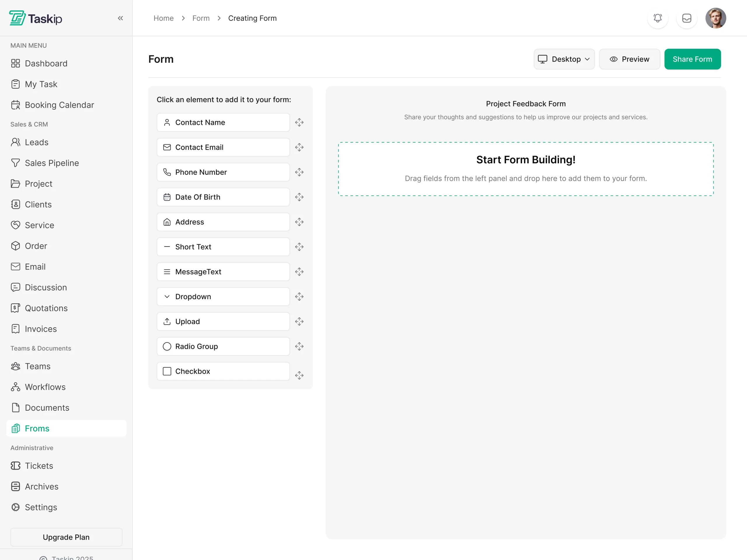Click Preview eye button
Image resolution: width=747 pixels, height=560 pixels.
[x=629, y=60]
